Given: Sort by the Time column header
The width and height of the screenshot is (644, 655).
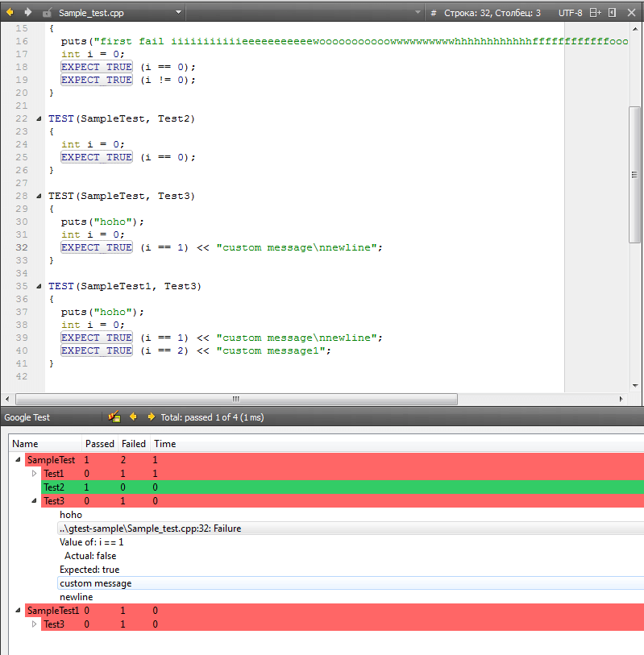Looking at the screenshot, I should [164, 444].
